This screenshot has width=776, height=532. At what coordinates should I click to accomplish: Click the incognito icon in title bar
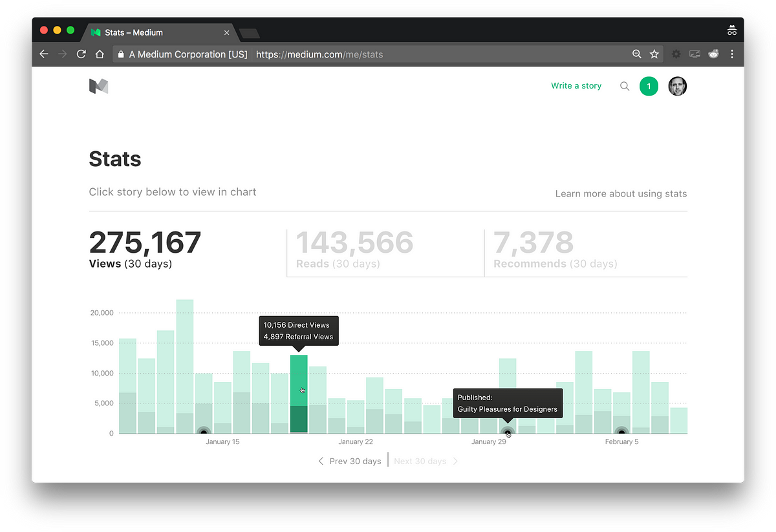click(732, 30)
